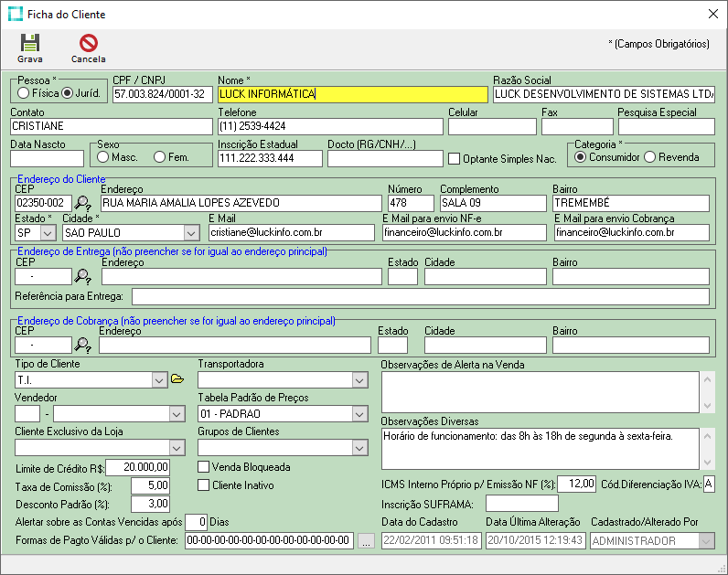Click the Limite de Crédito field

(138, 468)
